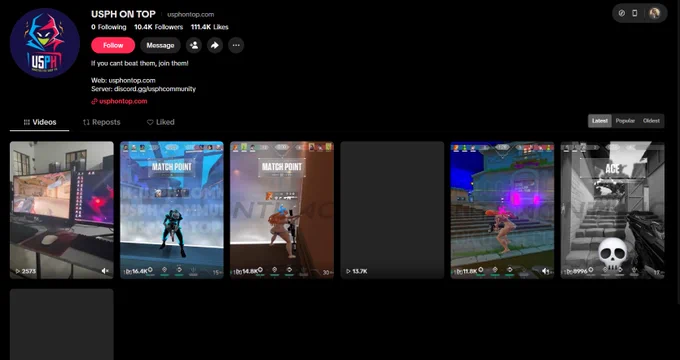Click the USPH profile avatar
Viewport: 680px width, 360px height.
point(45,43)
